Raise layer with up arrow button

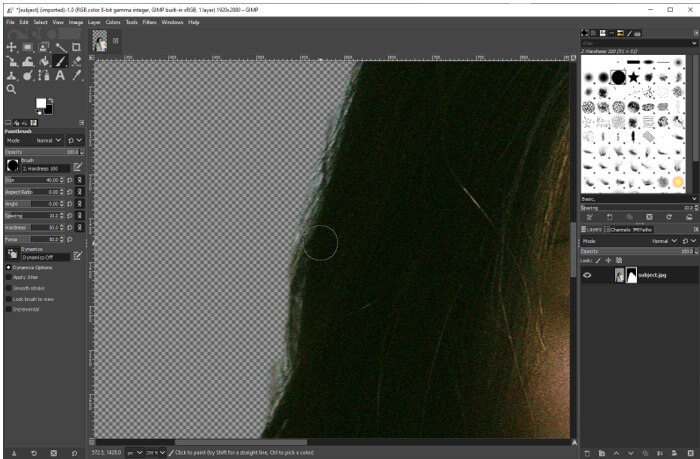[616, 453]
